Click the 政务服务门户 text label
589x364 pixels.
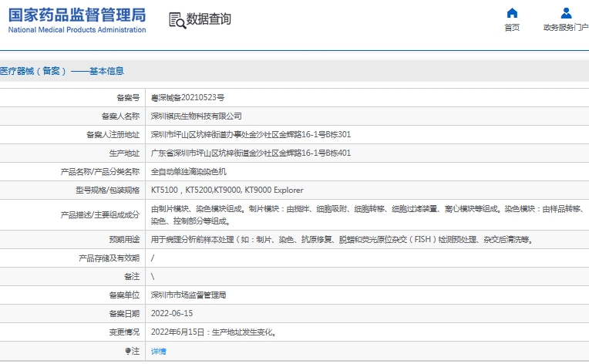pyautogui.click(x=566, y=28)
